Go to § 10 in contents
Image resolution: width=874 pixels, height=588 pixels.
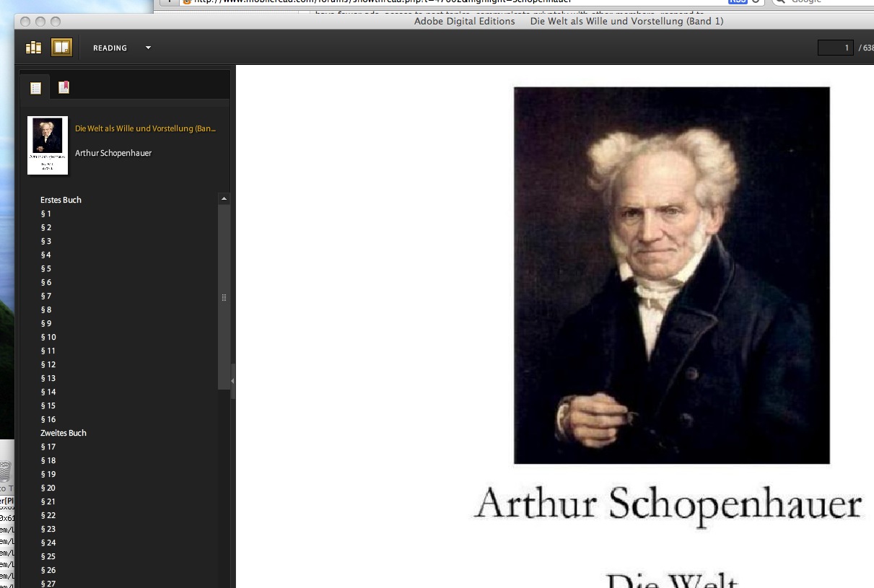[48, 337]
